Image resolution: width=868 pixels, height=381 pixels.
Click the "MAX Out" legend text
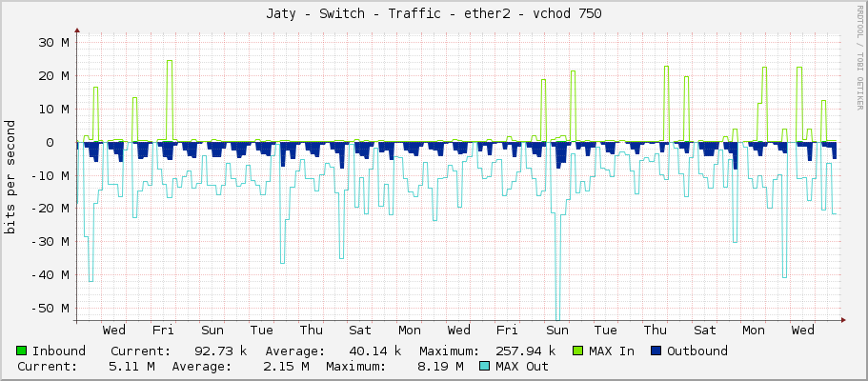(522, 366)
